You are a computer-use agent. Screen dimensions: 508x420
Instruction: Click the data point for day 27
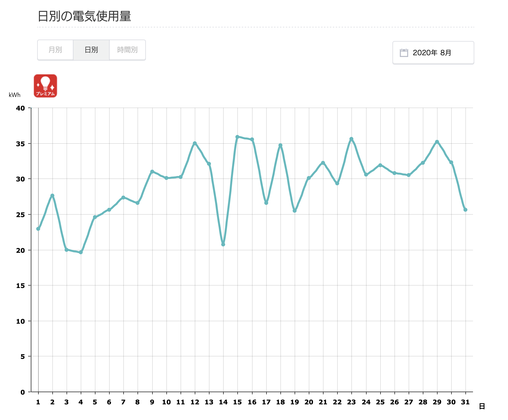409,175
